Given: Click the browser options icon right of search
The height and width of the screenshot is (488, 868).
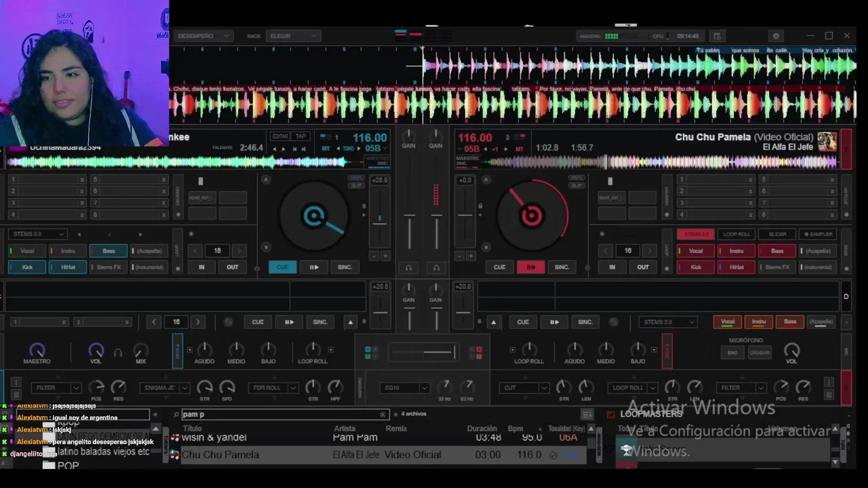Looking at the screenshot, I should click(x=587, y=414).
